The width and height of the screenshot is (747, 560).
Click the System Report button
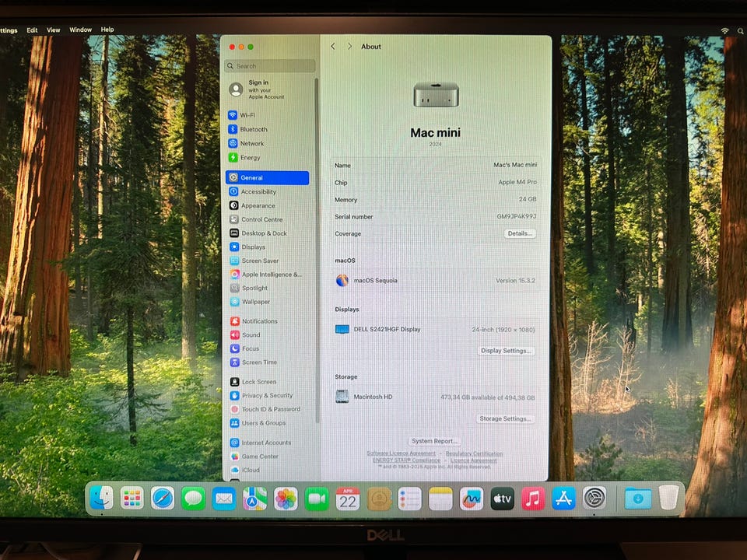[434, 442]
